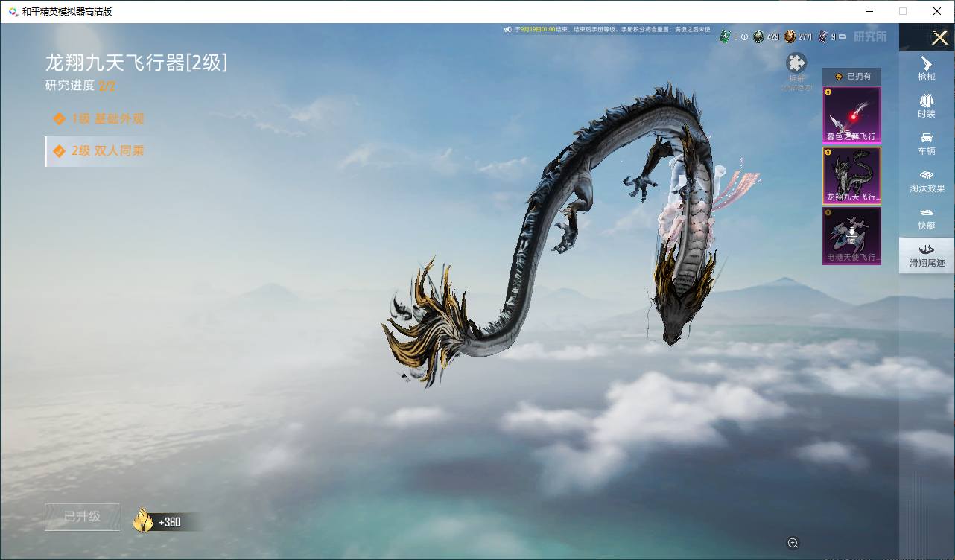Viewport: 955px width, 560px height.
Task: Select the 2级 双人同乘 level entry
Action: [x=99, y=151]
